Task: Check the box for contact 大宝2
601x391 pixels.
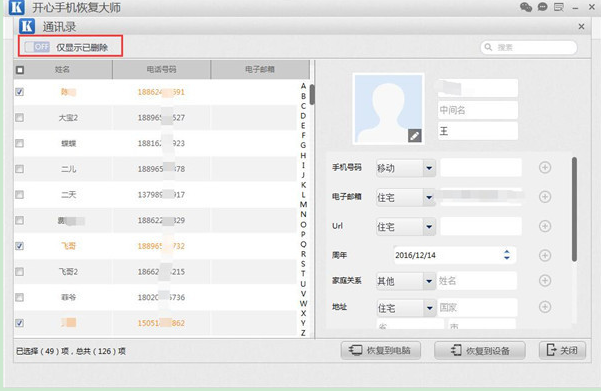Action: pos(19,117)
